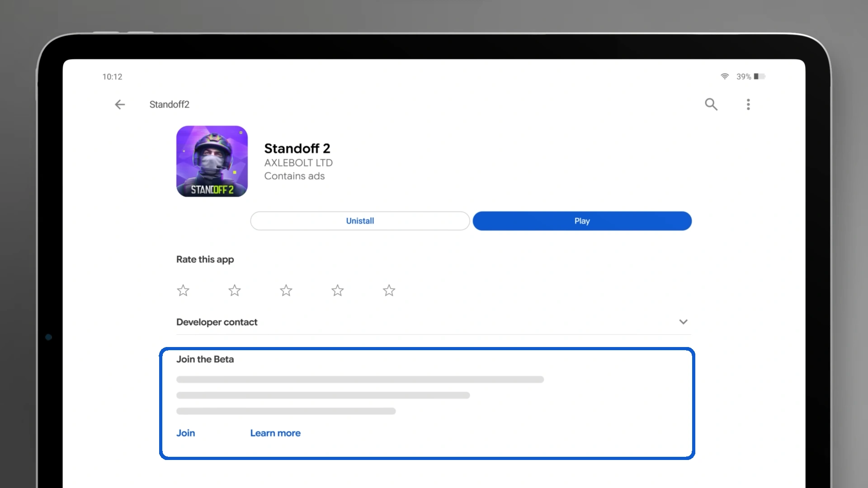The width and height of the screenshot is (868, 488).
Task: Rate the app four stars
Action: pos(338,290)
